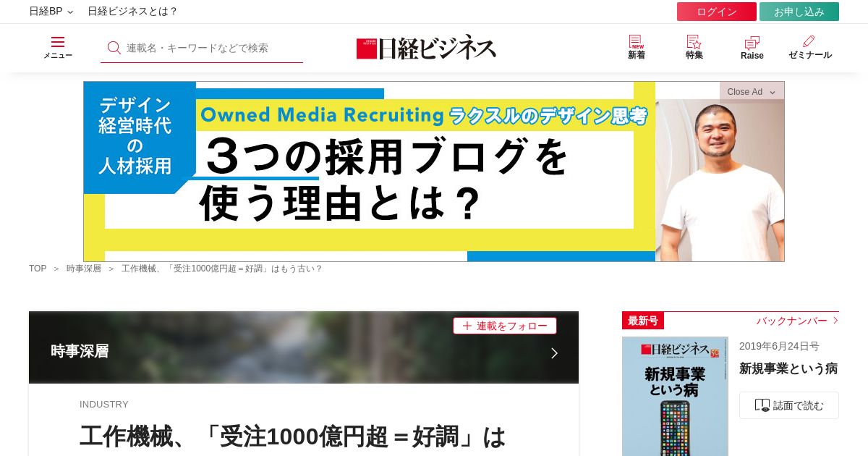The height and width of the screenshot is (456, 868).
Task: Click the INDUSTRY category label
Action: click(x=104, y=405)
